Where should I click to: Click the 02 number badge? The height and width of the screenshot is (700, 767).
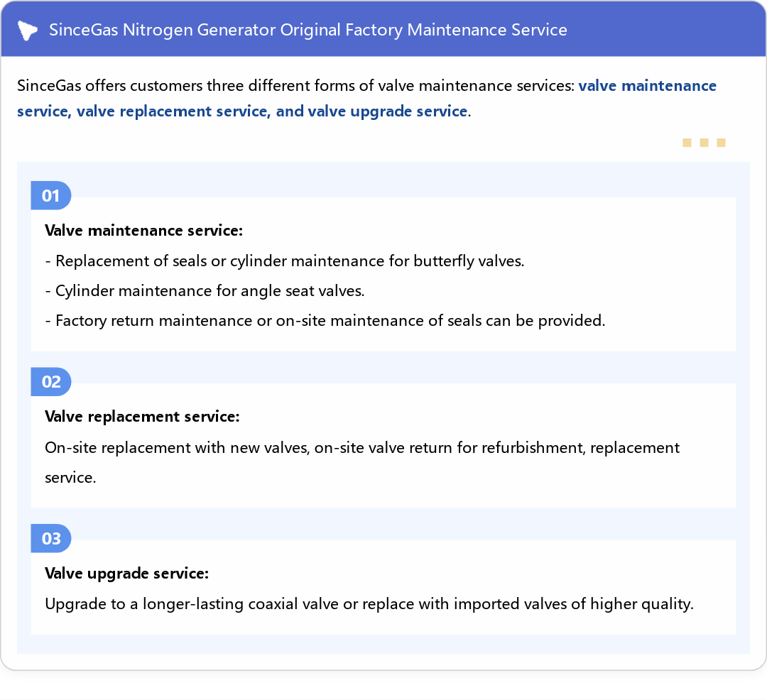[51, 382]
